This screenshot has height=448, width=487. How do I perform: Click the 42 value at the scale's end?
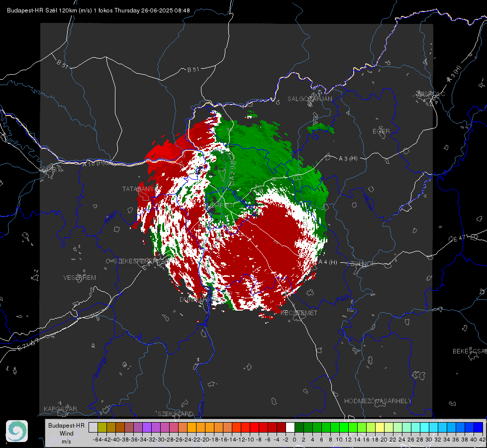coord(482,440)
